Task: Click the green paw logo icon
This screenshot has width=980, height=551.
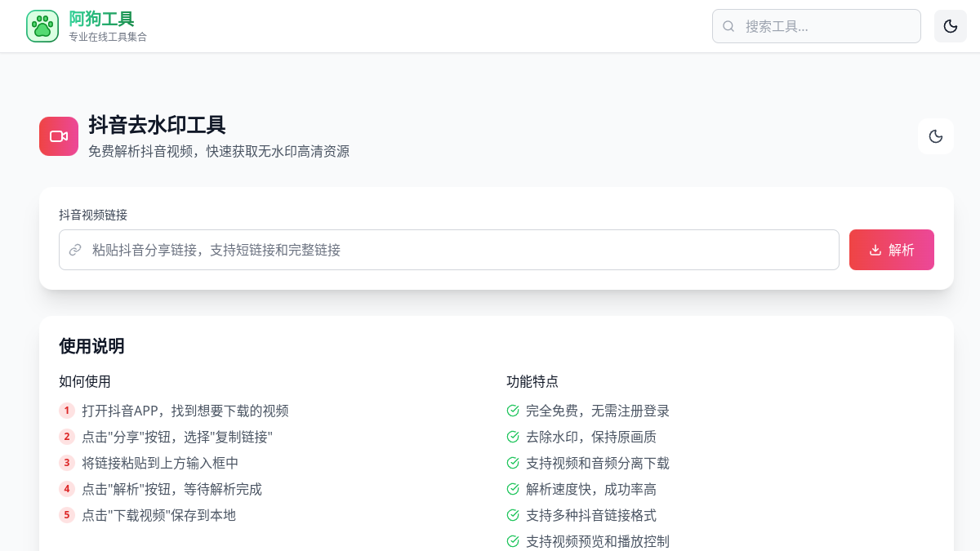Action: click(42, 26)
